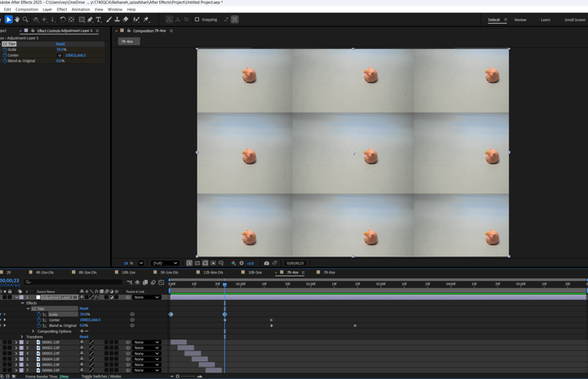Select the Eraser tool
Viewport: 588px width, 379px height.
tap(126, 19)
